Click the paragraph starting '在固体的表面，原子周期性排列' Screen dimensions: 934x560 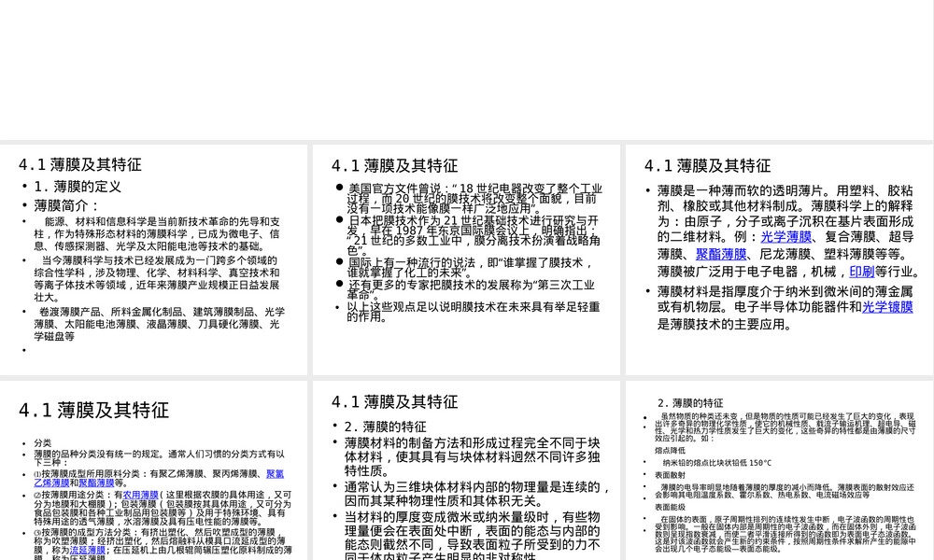pos(785,534)
